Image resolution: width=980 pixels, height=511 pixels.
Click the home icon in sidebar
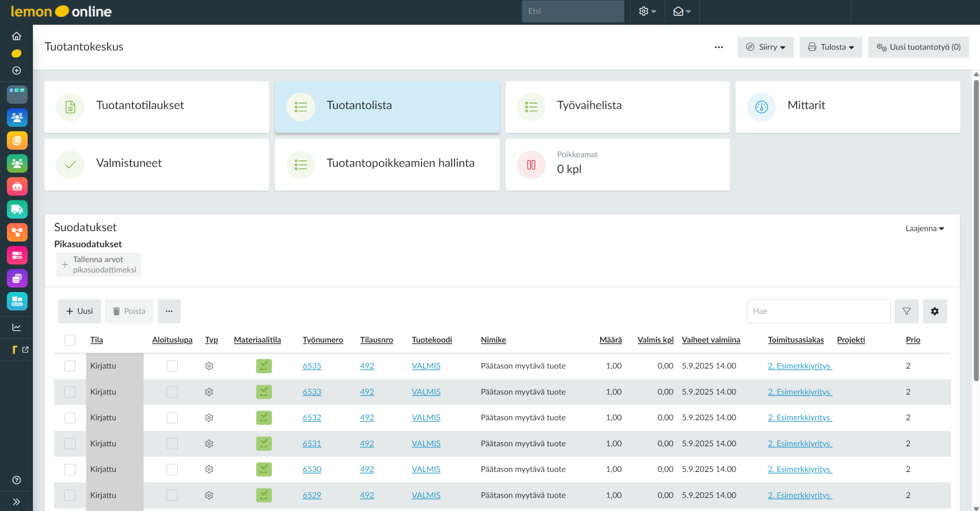coord(17,36)
